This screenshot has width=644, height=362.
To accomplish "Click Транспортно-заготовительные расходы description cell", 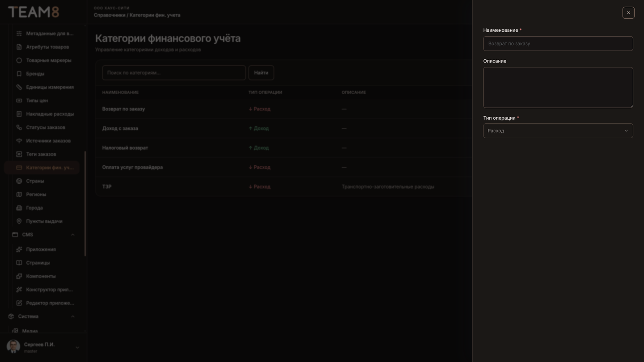I will tap(388, 187).
